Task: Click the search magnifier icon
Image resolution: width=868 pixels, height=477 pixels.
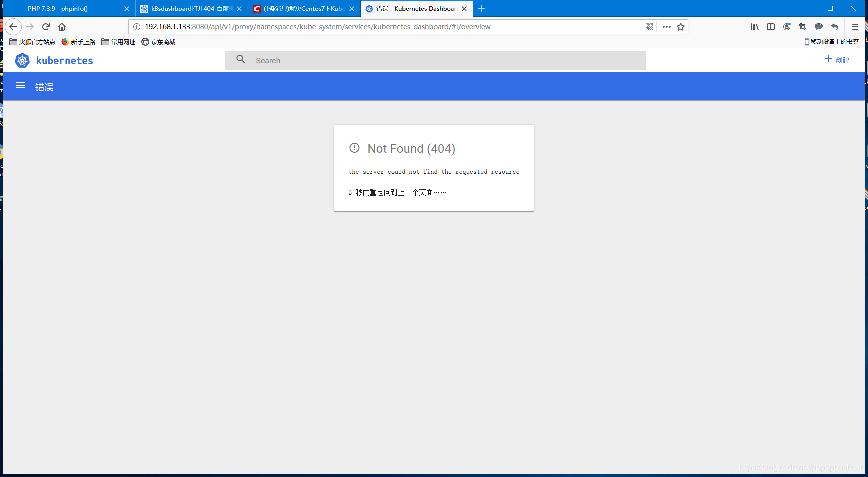Action: click(x=241, y=59)
